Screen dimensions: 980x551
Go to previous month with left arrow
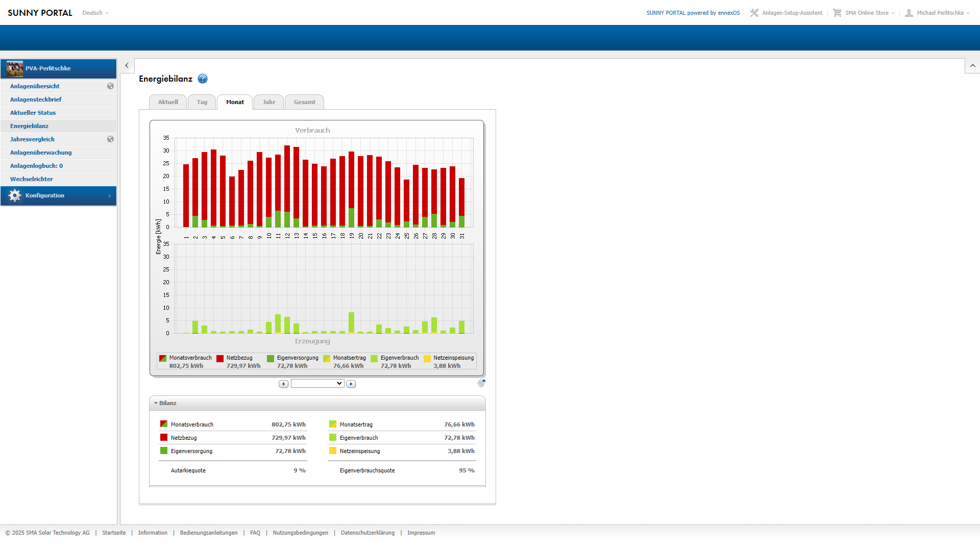tap(283, 384)
